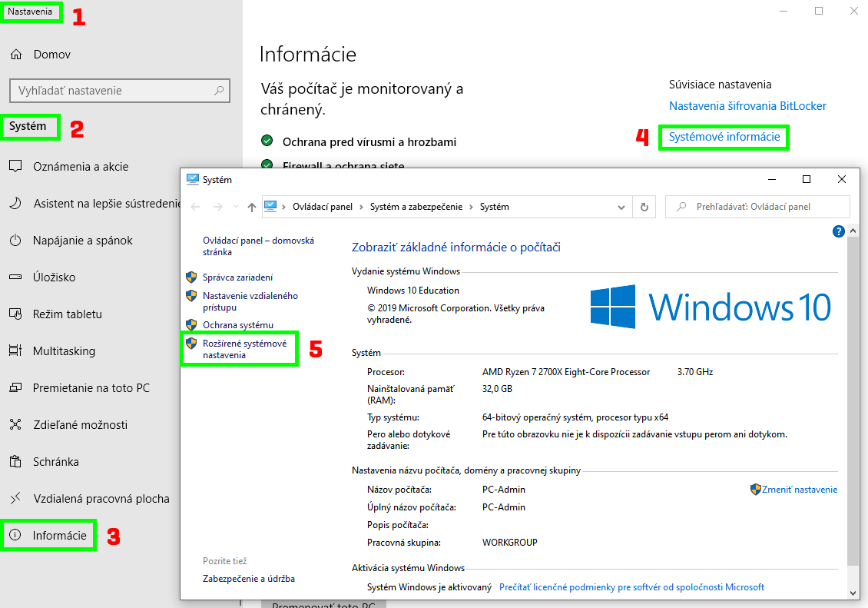Open the Informácie menu item
The height and width of the screenshot is (608, 868).
[59, 535]
